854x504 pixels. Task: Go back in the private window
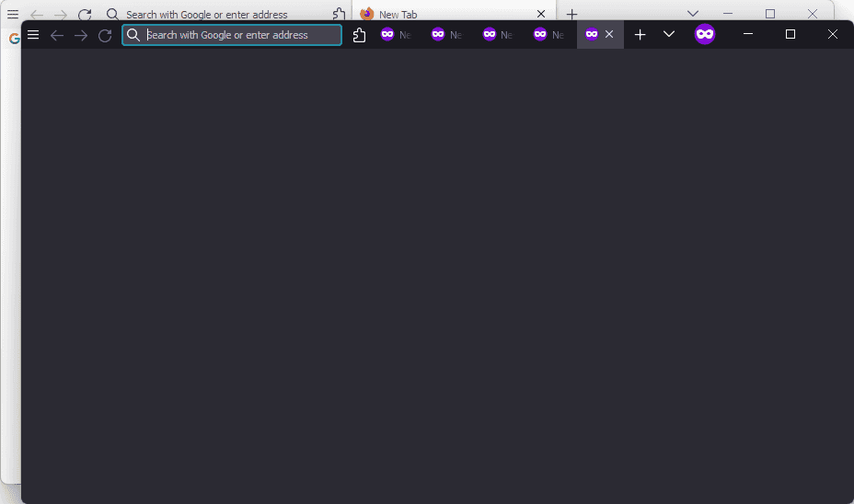coord(57,35)
